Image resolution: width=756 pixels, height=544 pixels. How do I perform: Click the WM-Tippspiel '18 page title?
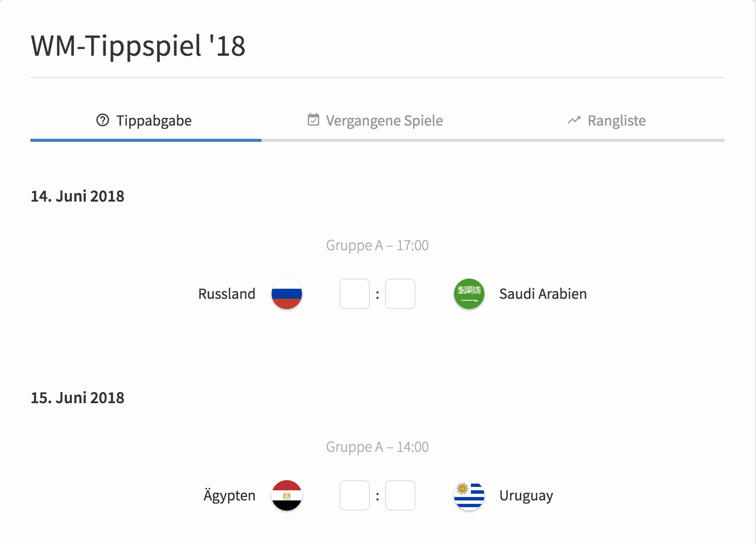point(138,46)
